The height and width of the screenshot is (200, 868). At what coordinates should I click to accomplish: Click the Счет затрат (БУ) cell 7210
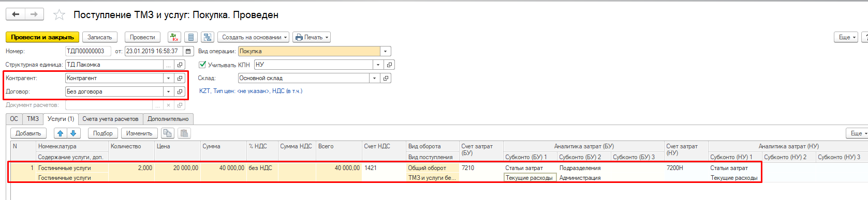tap(481, 168)
